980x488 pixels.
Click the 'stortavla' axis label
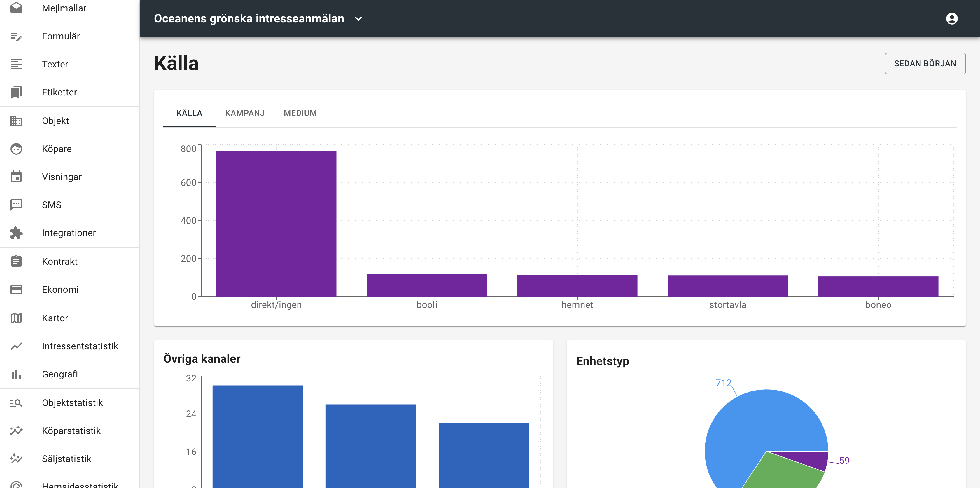pyautogui.click(x=727, y=304)
